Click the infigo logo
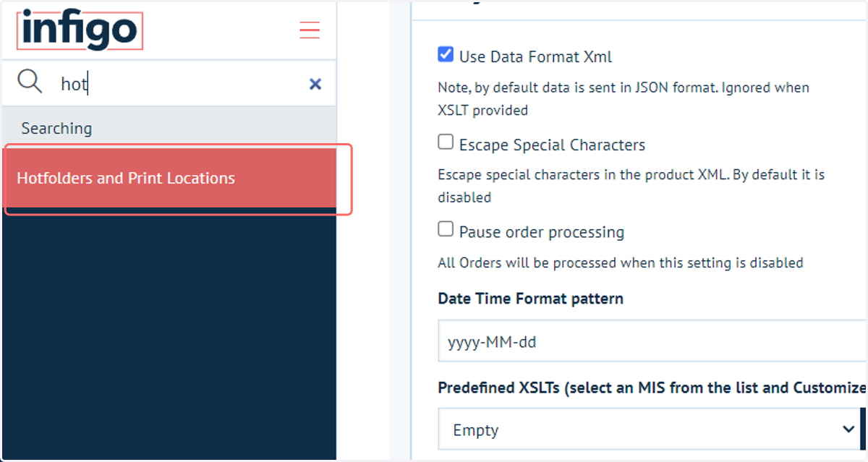Screen dimensions: 868x462 (80, 30)
